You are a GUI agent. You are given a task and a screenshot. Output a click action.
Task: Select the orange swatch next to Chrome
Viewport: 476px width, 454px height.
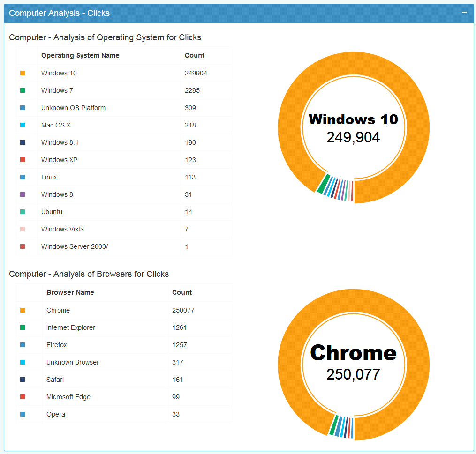(23, 310)
